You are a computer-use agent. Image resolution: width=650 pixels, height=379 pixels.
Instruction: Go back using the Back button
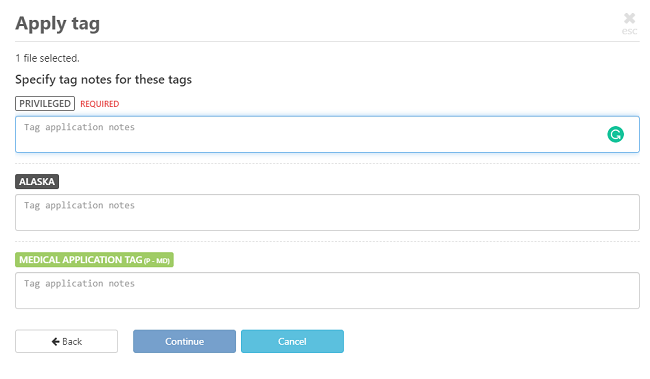tap(66, 341)
